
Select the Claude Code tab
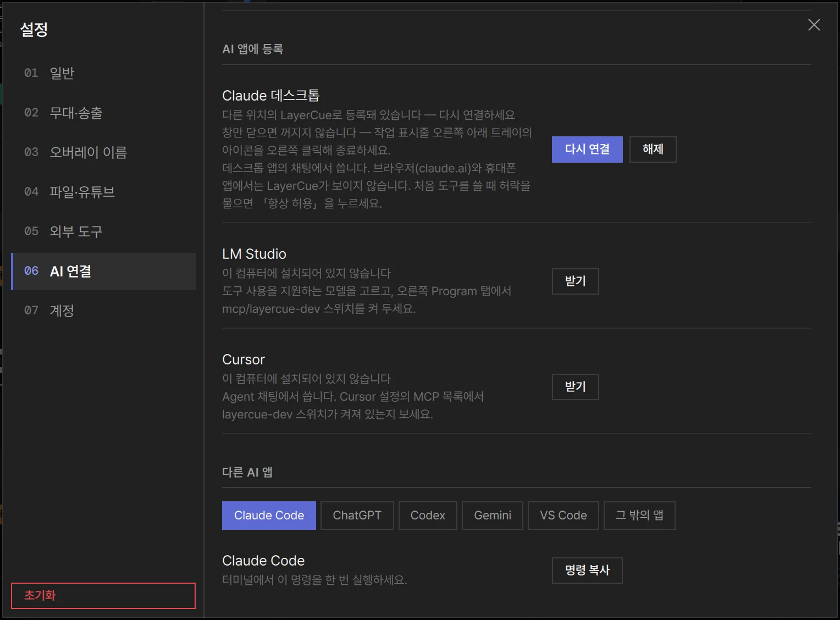(x=269, y=516)
